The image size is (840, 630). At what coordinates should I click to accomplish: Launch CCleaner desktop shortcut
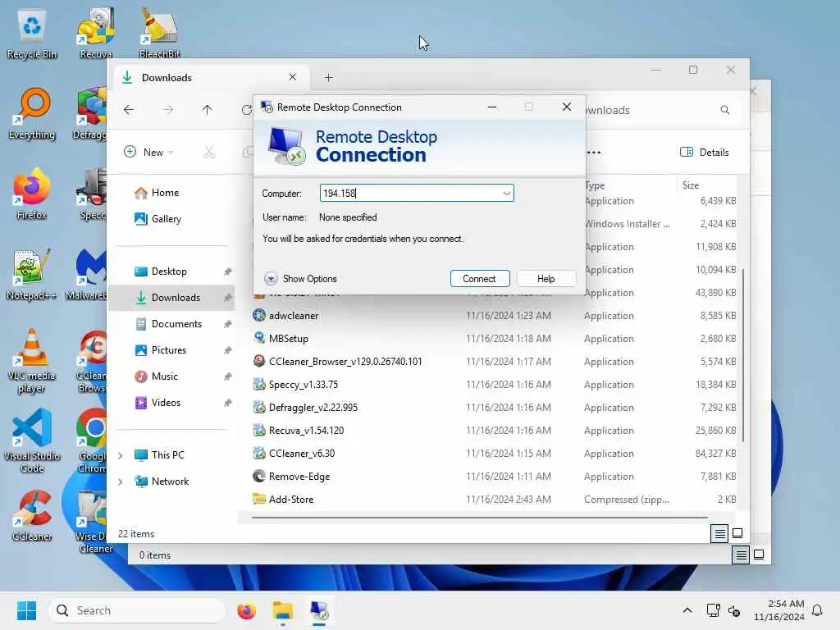tap(32, 515)
